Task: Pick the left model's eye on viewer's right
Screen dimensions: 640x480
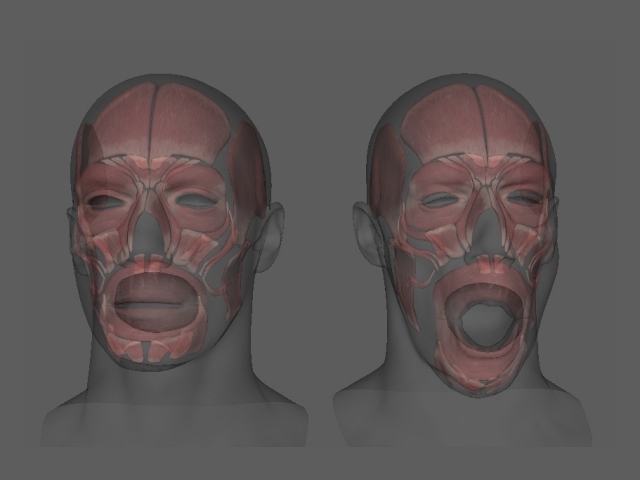Action: click(x=197, y=201)
